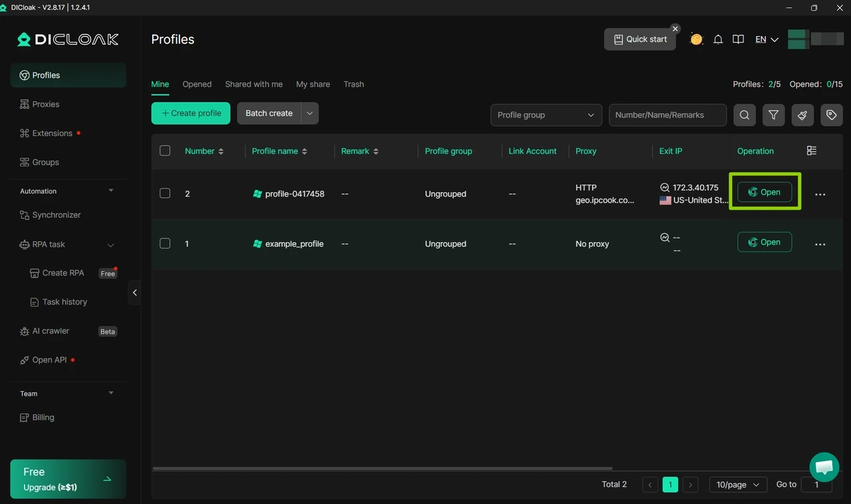Click the tag management icon
Screen dimensions: 851x504
tap(831, 115)
